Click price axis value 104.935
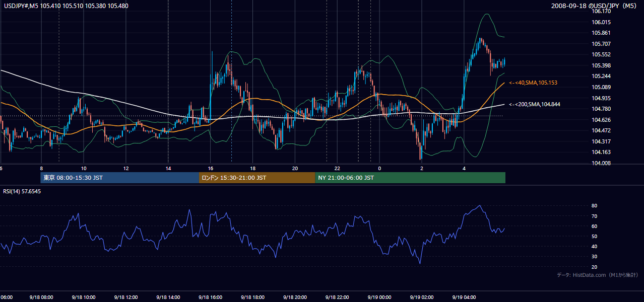Viewport: 644px width, 302px height. tap(601, 98)
